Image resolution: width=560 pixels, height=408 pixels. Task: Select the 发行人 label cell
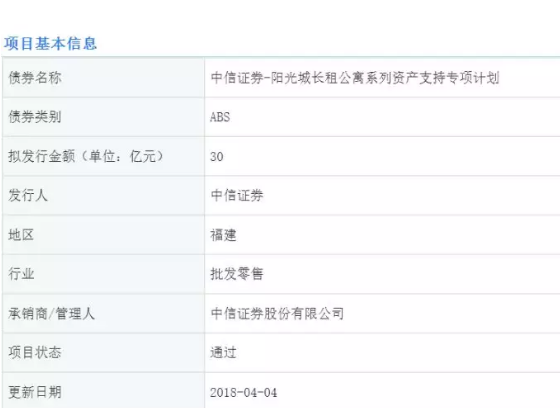pos(104,195)
